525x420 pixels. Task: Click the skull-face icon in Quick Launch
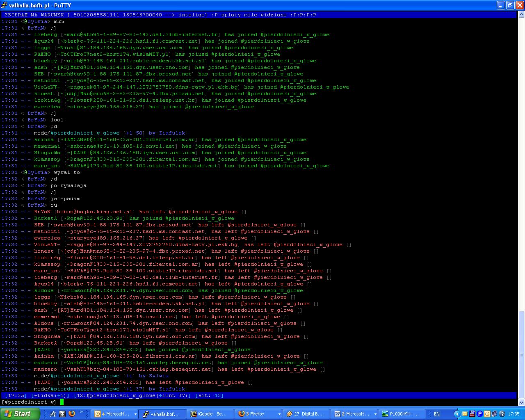62,414
